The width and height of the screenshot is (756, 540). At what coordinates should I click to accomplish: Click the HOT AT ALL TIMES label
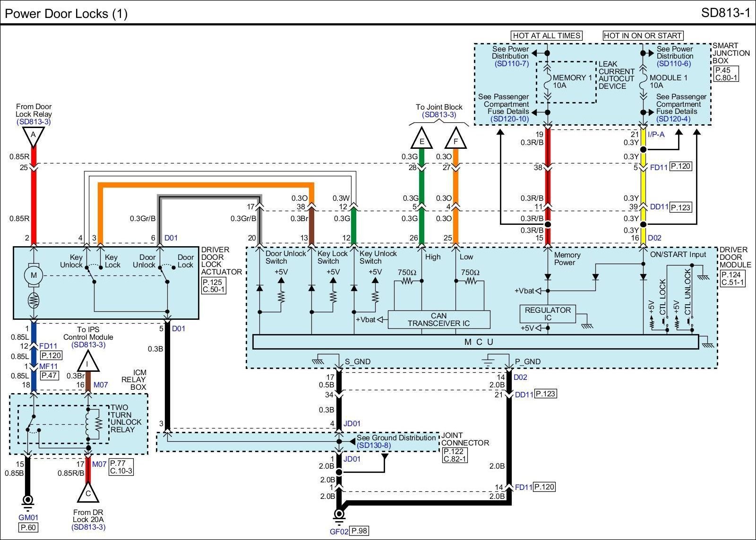click(546, 35)
